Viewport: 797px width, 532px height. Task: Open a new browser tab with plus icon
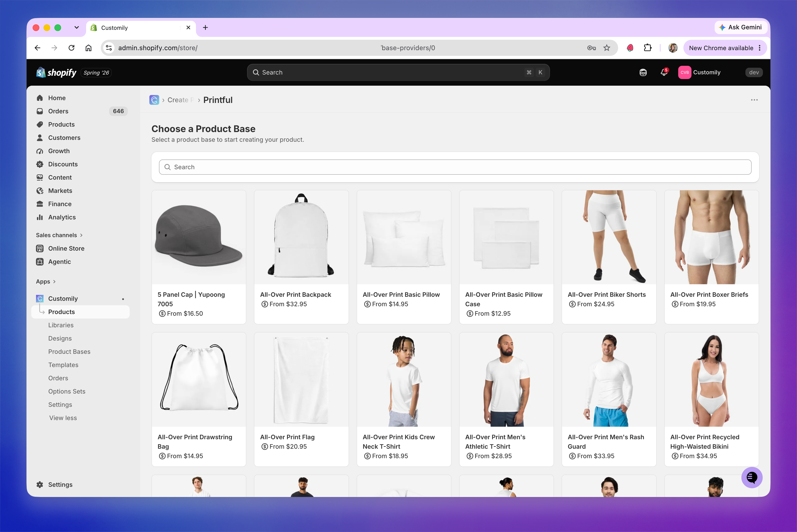coord(205,27)
